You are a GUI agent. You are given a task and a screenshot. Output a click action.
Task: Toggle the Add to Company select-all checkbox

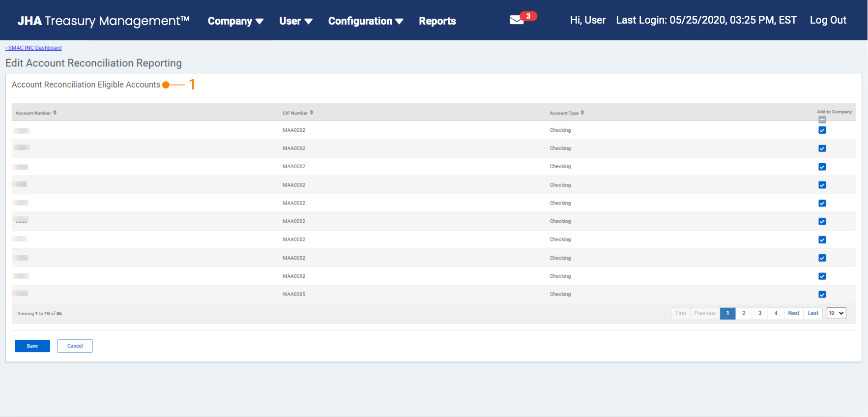pyautogui.click(x=822, y=119)
